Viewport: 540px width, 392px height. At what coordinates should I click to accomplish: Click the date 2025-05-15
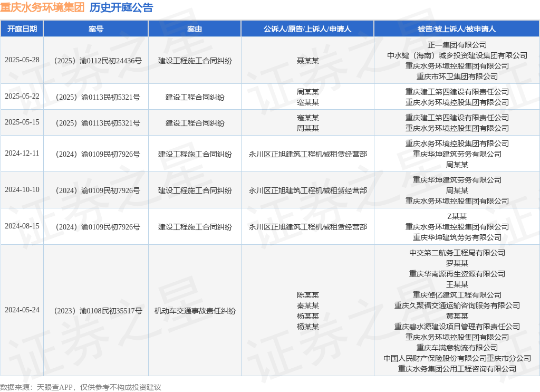[x=22, y=122]
